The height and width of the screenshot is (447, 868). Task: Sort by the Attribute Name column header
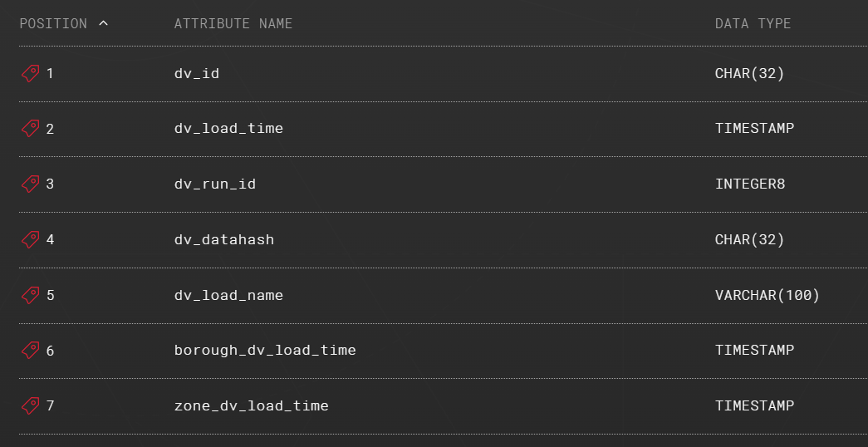pyautogui.click(x=233, y=23)
